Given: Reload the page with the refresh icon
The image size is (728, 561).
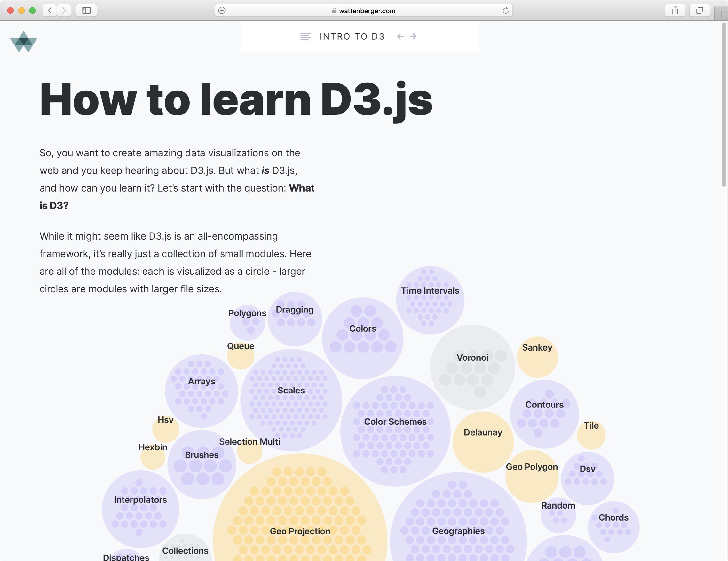Looking at the screenshot, I should click(x=506, y=10).
